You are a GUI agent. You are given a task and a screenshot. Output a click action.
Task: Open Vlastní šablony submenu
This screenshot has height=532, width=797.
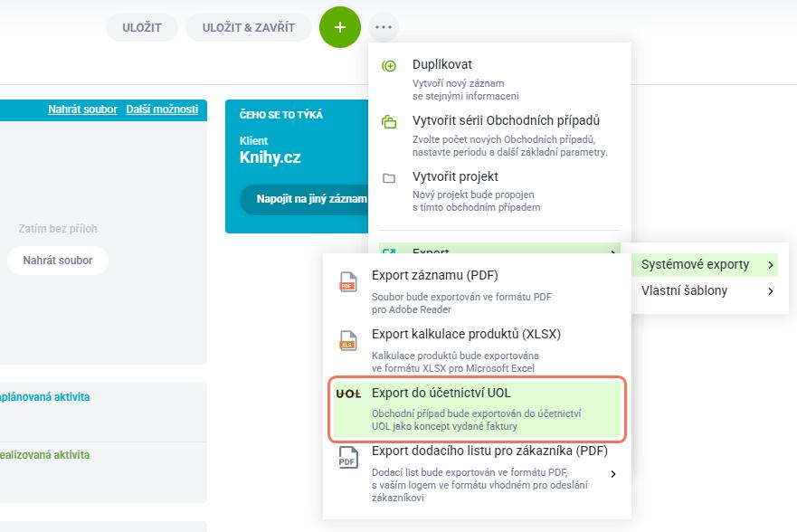[x=705, y=290]
